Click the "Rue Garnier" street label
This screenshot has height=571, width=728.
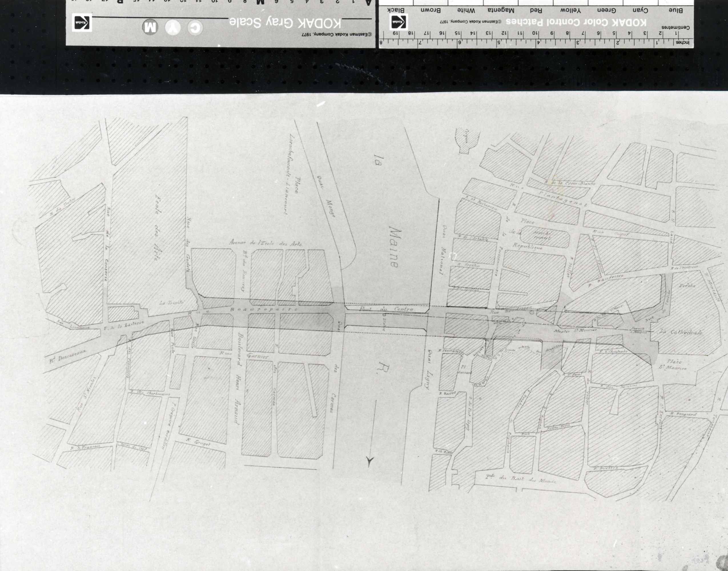coord(244,355)
